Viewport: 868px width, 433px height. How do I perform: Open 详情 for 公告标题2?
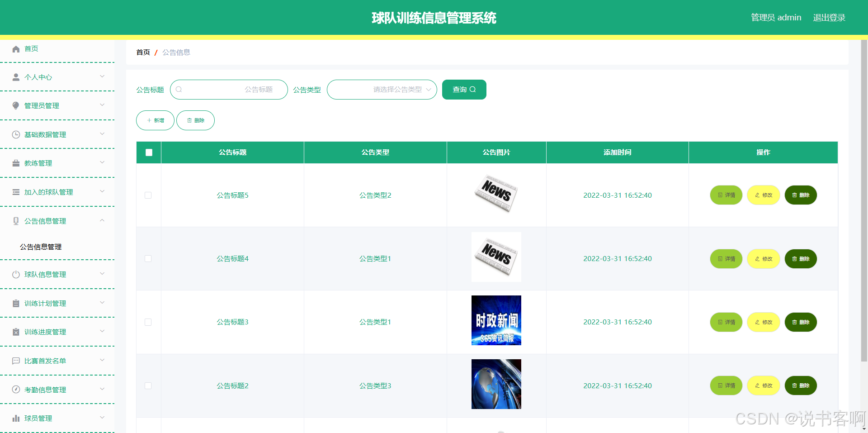point(726,385)
